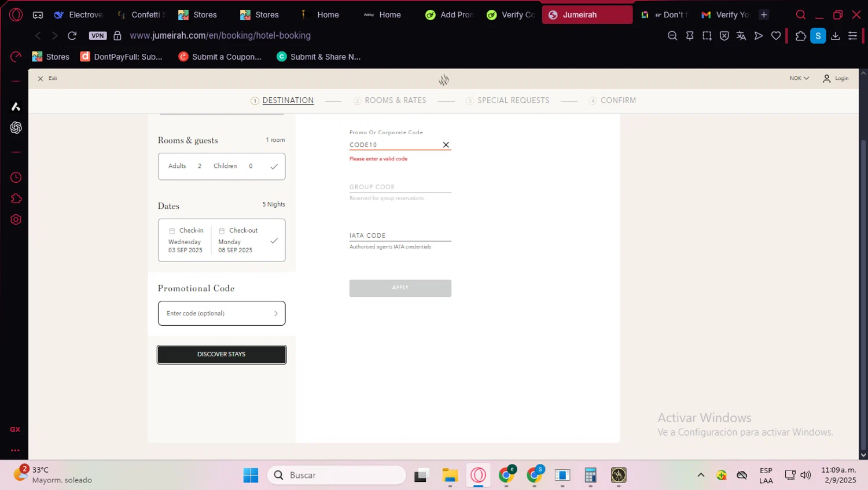Open a new tab with plus button

764,14
